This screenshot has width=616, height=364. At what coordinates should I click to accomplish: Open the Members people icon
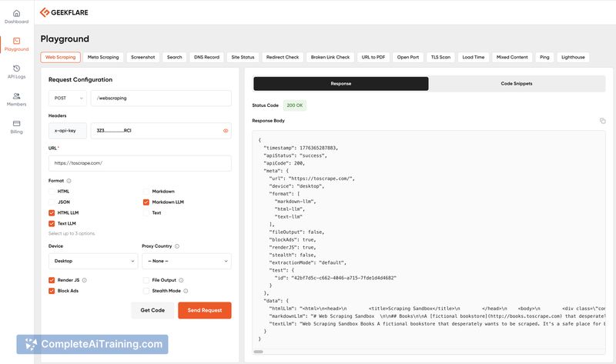coord(16,96)
